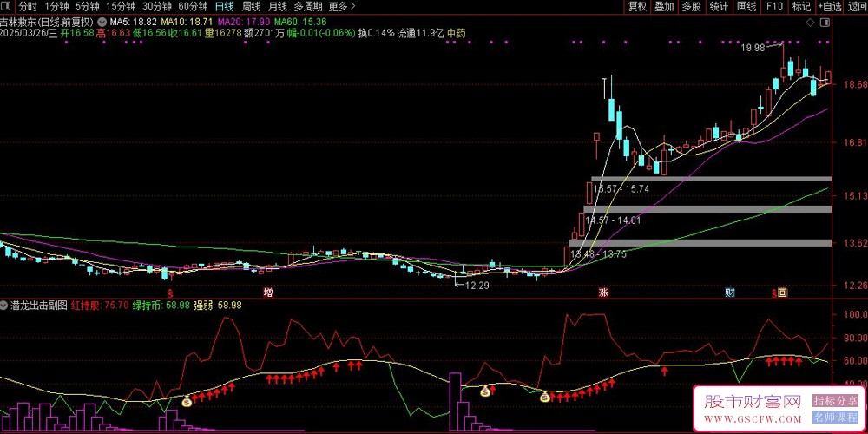Screen dimensions: 868x434
Task: Click the 换0.14% turnover value
Action: [377, 33]
